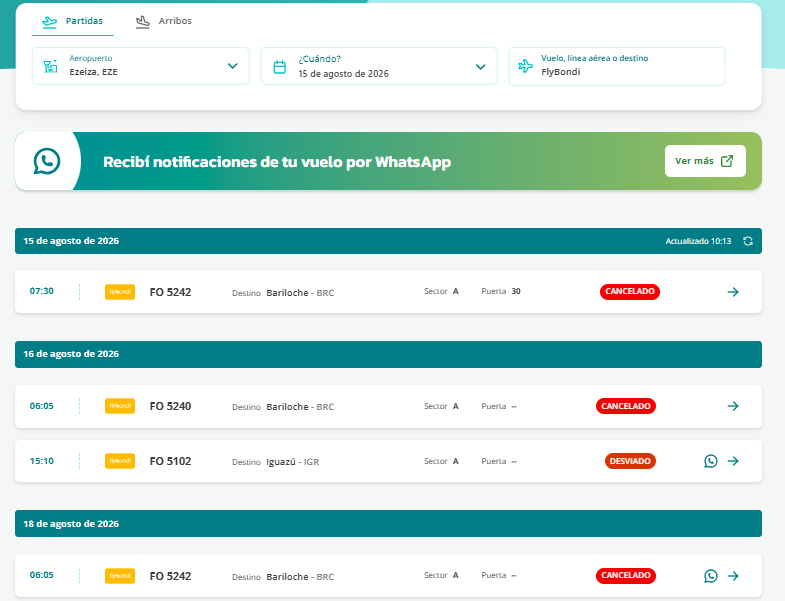Click destination Bariloche - BRC on 07:30 flight

[300, 293]
